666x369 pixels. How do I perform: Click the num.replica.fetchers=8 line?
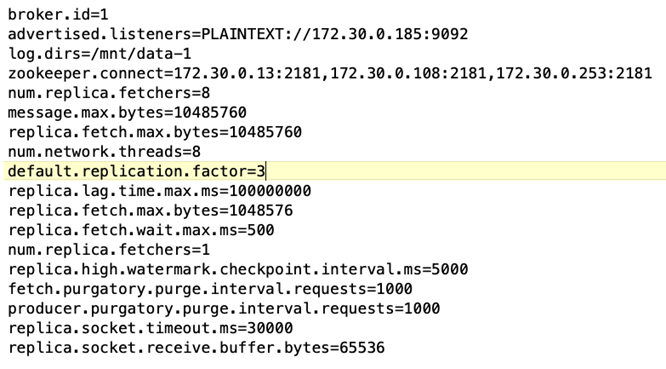[x=109, y=93]
